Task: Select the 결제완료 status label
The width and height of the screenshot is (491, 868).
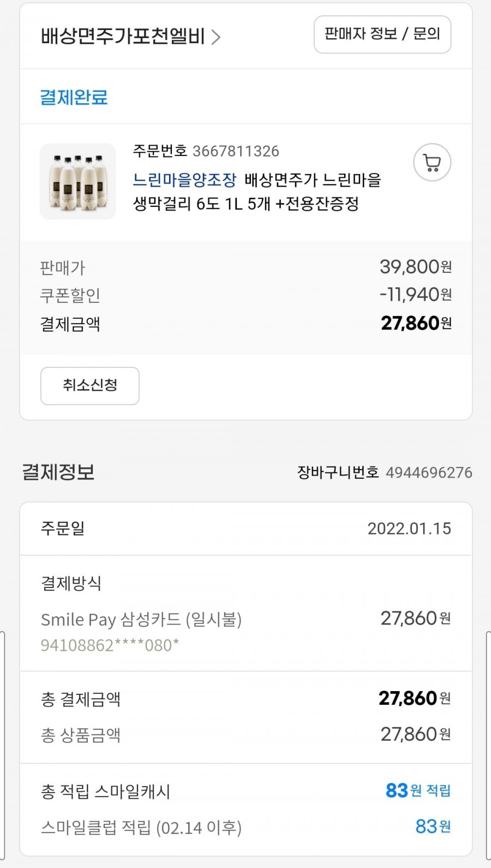Action: pyautogui.click(x=74, y=97)
